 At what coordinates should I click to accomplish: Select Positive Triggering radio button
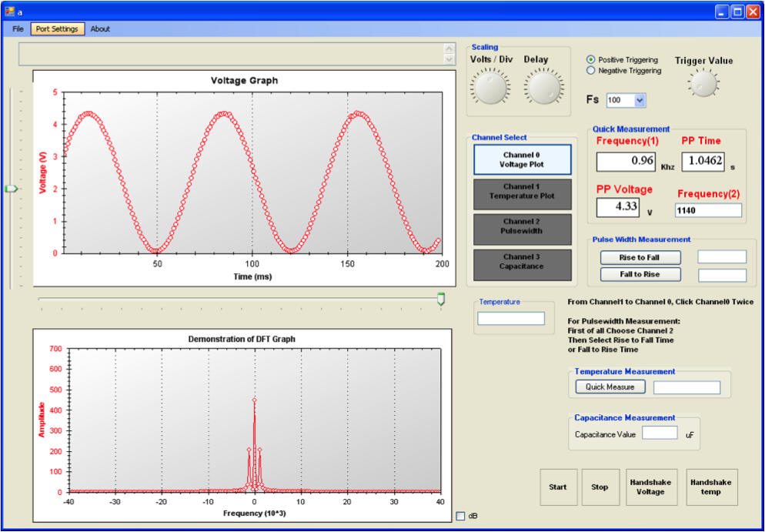pos(591,59)
